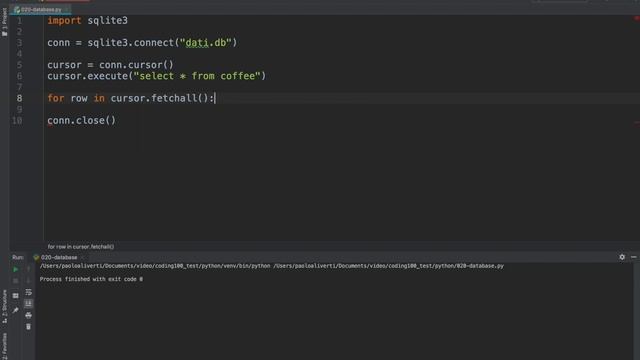Screen dimensions: 640x360
Task: Open Run panel settings gear
Action: tap(622, 257)
